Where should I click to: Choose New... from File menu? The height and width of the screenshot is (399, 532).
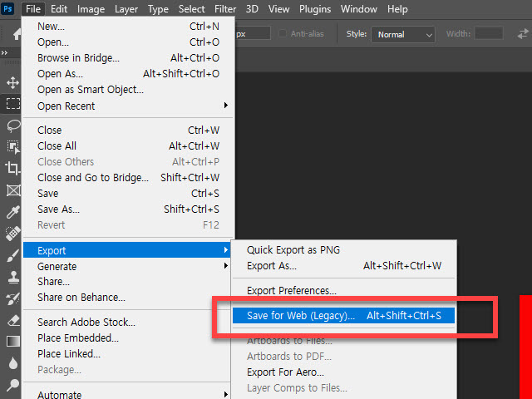tap(128, 26)
